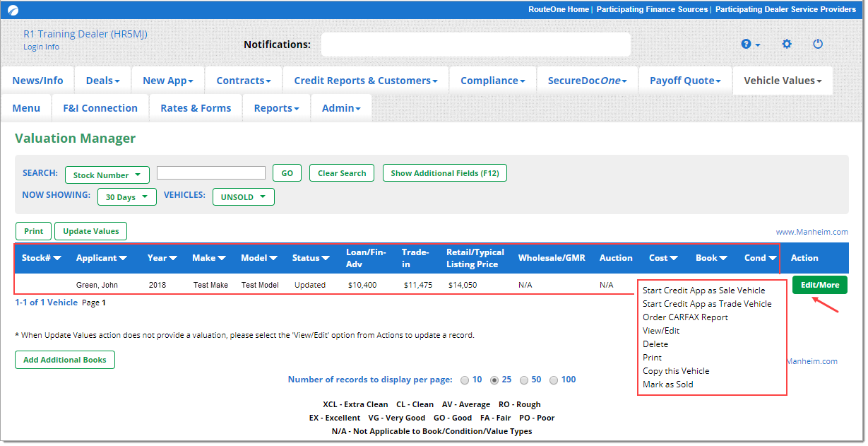Screen dimensions: 868x446
Task: Expand the SecureDocOne menu
Action: (x=588, y=81)
